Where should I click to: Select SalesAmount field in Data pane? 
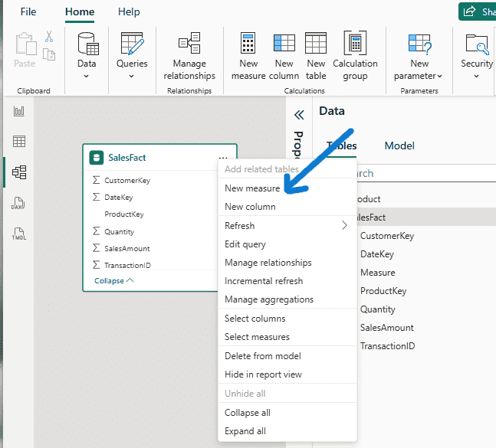click(386, 328)
